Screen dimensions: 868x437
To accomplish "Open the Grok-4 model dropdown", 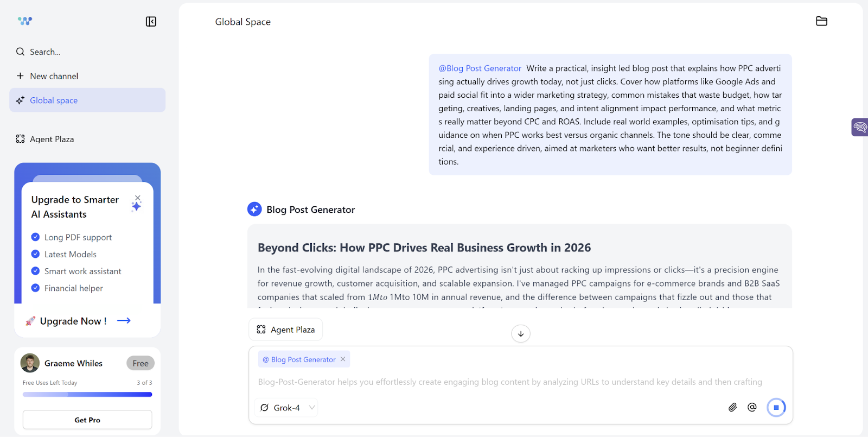I will click(x=286, y=407).
